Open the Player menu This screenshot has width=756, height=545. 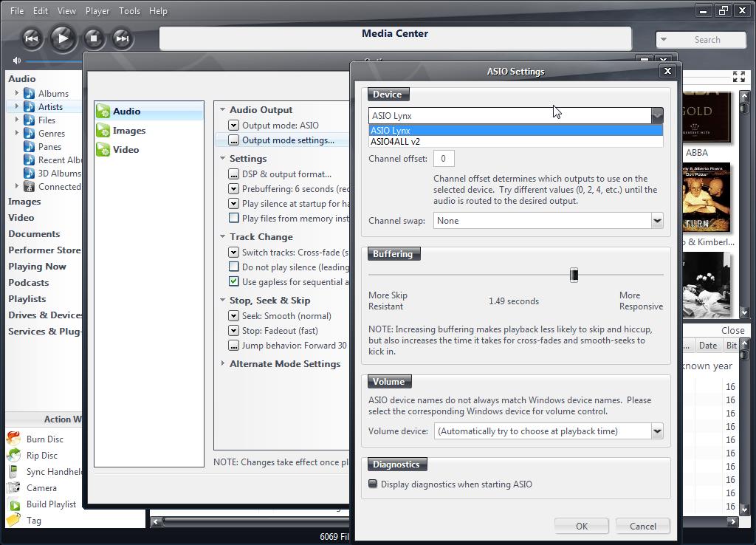(x=97, y=11)
